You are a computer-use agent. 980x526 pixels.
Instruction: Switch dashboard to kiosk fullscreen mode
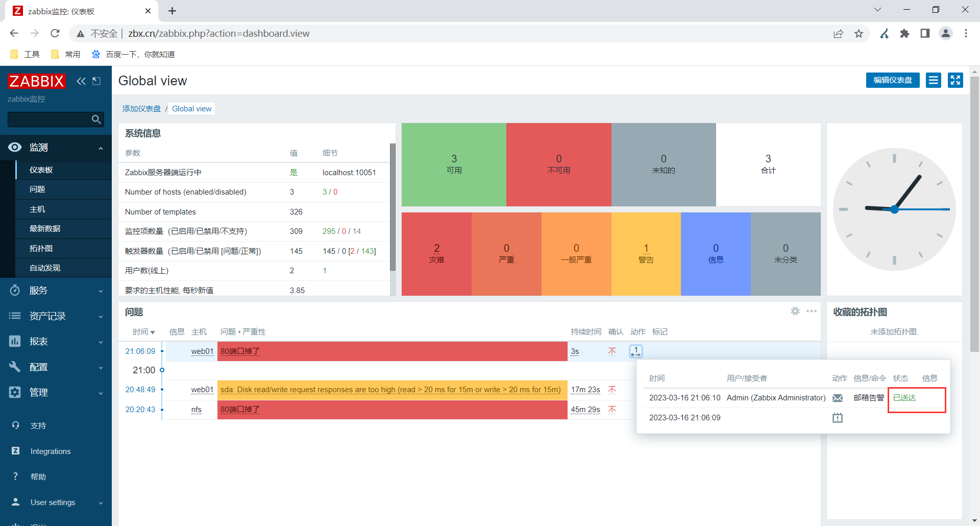[x=955, y=80]
